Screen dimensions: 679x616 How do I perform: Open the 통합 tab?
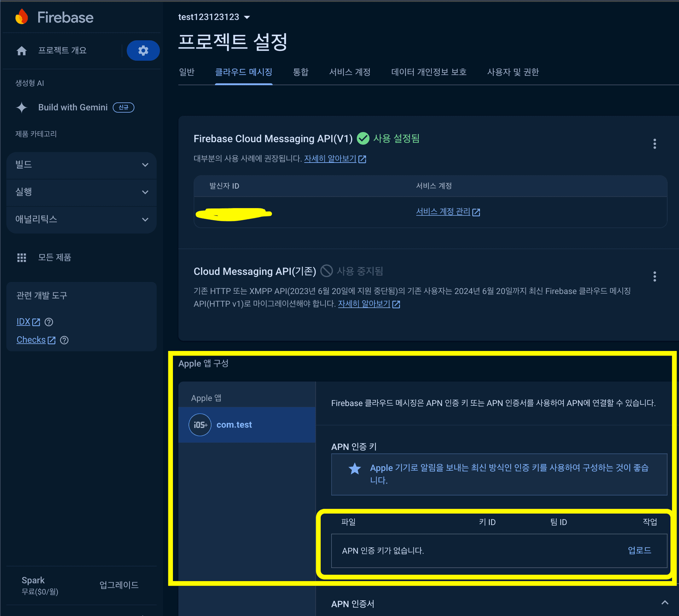point(301,72)
